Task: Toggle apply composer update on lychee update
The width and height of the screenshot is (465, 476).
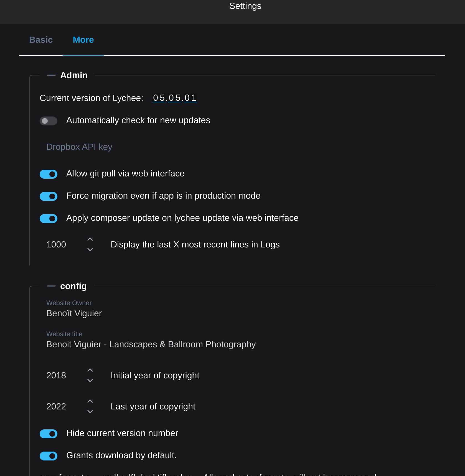Action: [x=49, y=219]
